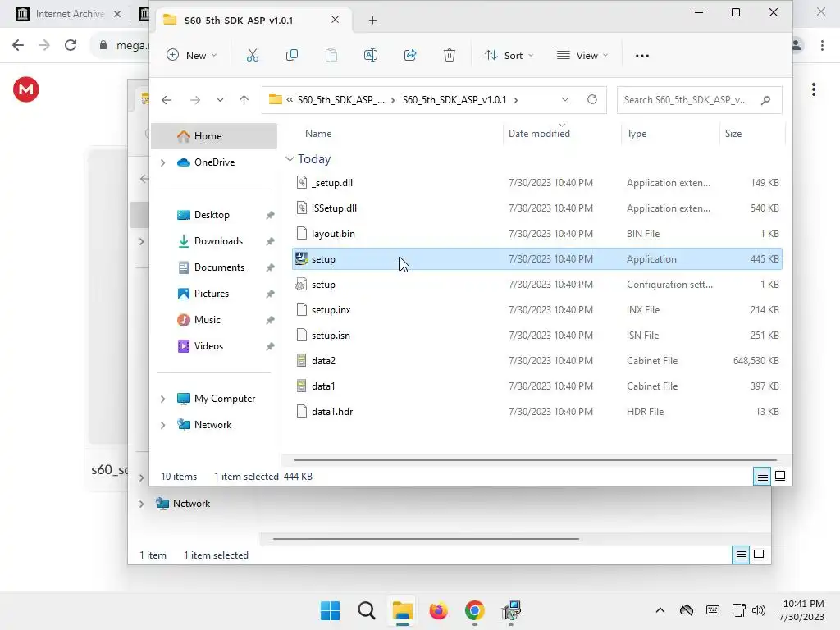Screen dimensions: 840x630
Task: Sort by Date modified column
Action: coord(539,134)
